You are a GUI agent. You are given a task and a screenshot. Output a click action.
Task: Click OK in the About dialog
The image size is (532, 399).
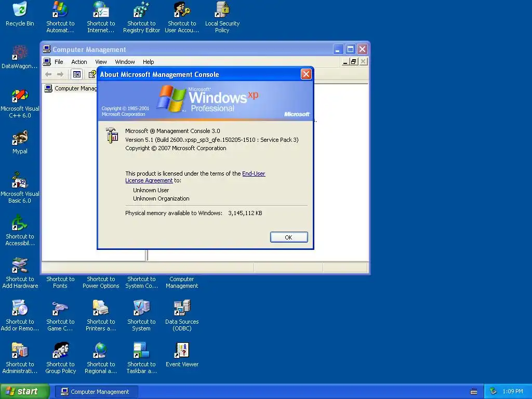click(289, 237)
